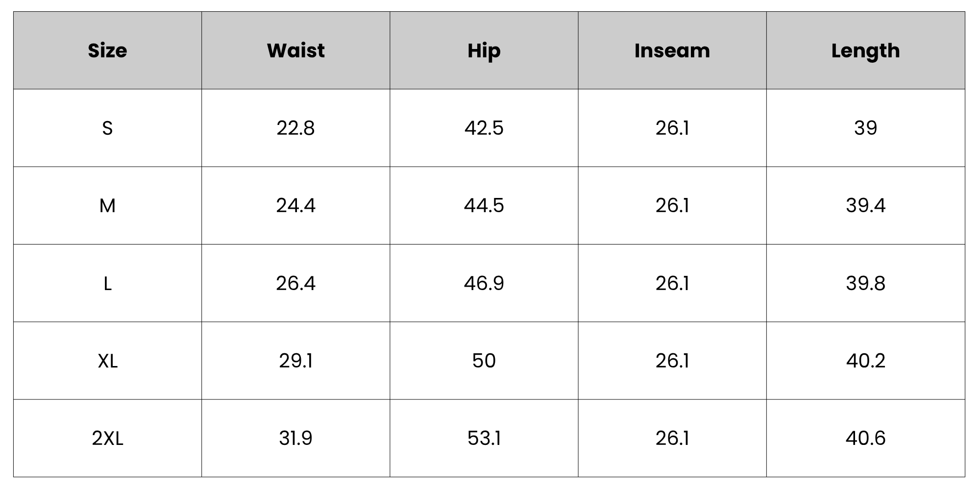Click hip value 44.5 for size M
This screenshot has width=980, height=490.
pos(484,205)
